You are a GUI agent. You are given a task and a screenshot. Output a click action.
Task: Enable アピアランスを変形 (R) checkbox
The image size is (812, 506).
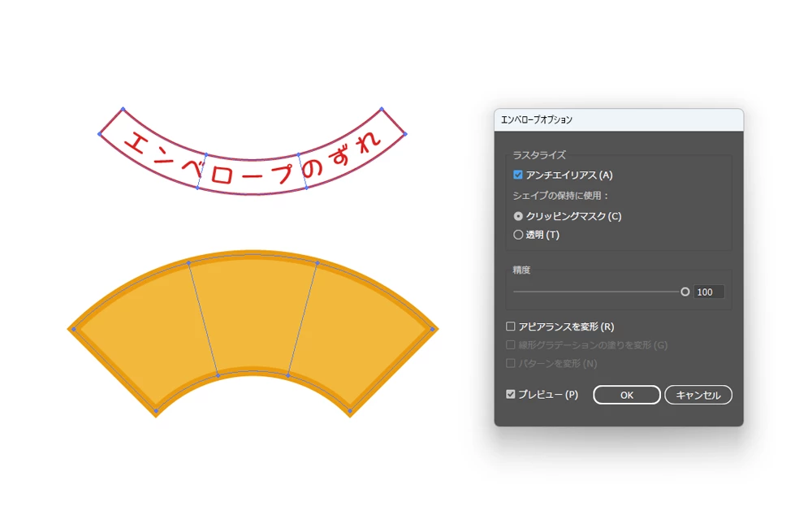pos(511,327)
